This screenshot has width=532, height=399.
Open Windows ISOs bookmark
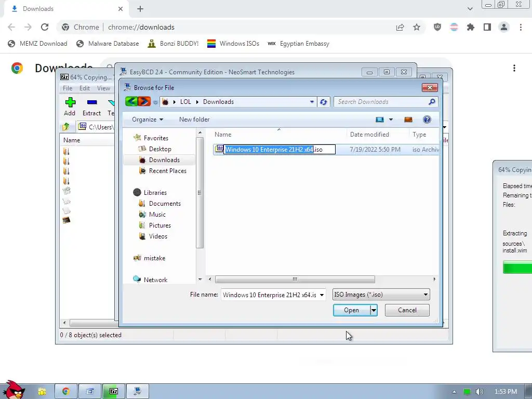click(x=233, y=44)
